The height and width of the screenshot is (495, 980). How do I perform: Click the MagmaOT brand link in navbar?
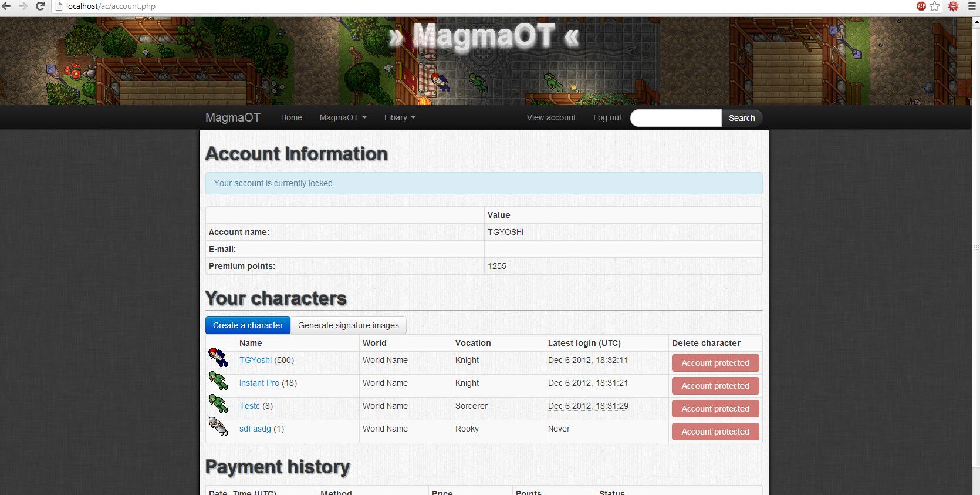pos(233,117)
